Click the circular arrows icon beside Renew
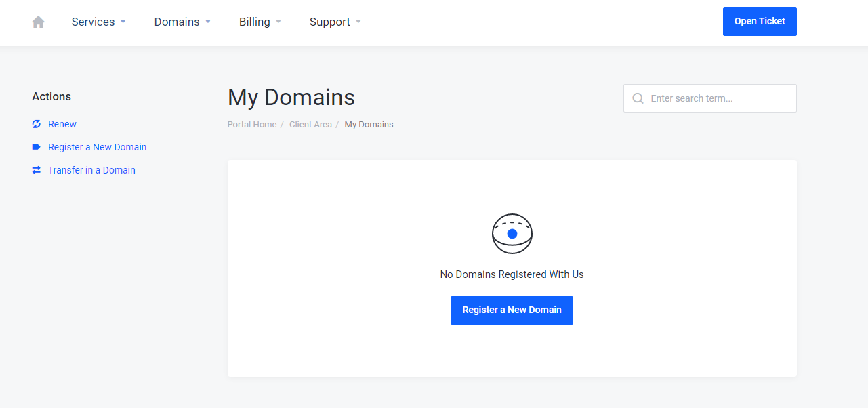The width and height of the screenshot is (868, 408). [37, 124]
